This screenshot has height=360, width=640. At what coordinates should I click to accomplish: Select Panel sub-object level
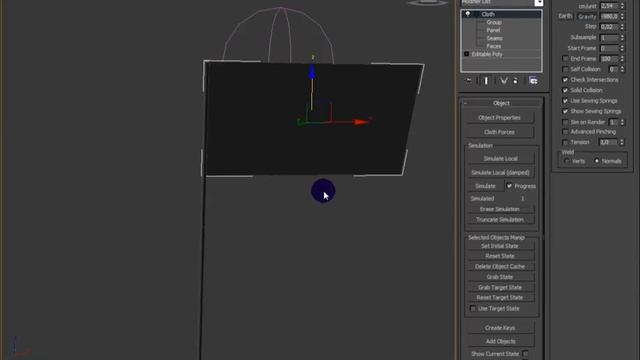493,30
